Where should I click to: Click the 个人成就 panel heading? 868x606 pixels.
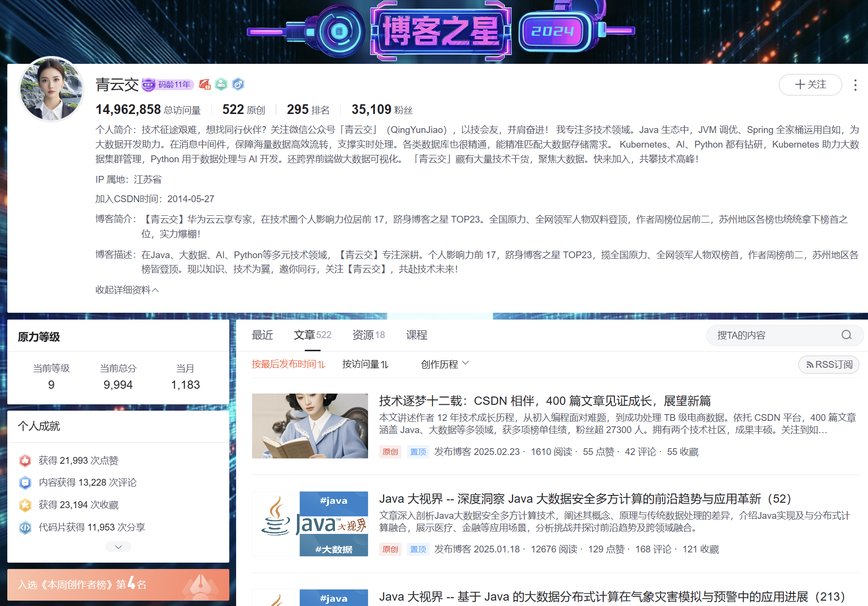(39, 426)
